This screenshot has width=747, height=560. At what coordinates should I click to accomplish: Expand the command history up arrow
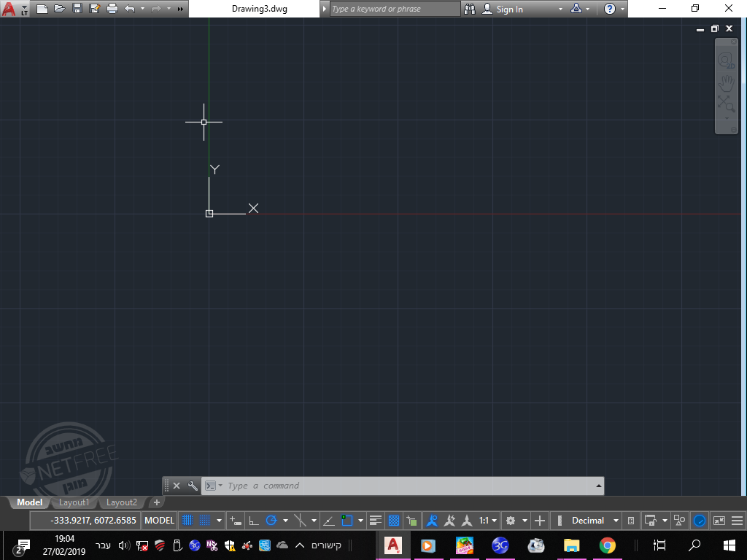[598, 486]
